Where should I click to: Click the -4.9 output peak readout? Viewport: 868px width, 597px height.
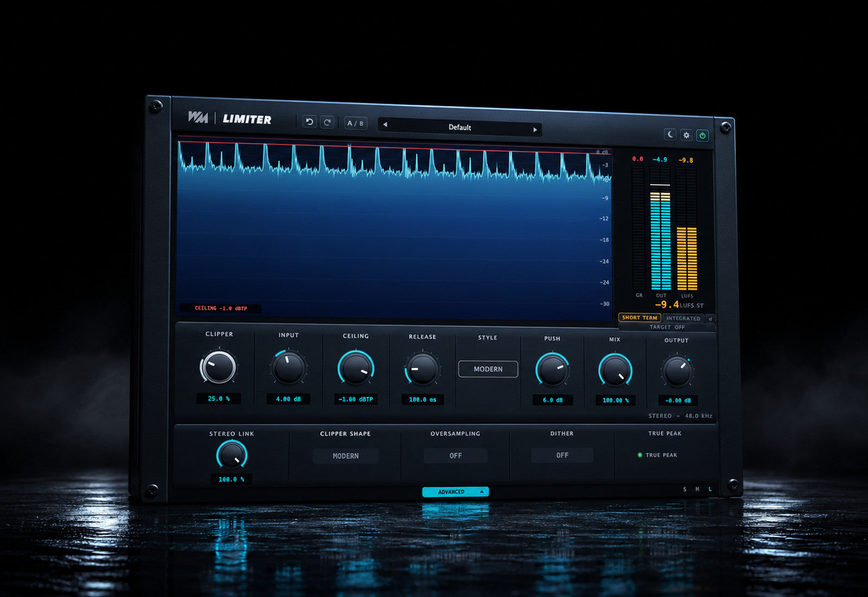pos(660,160)
